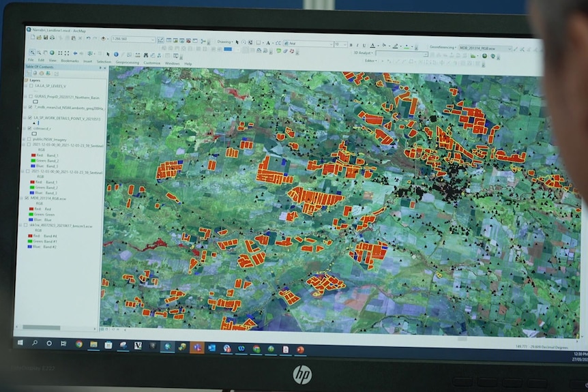Open the Catalog window icon
588x392 pixels.
[175, 40]
